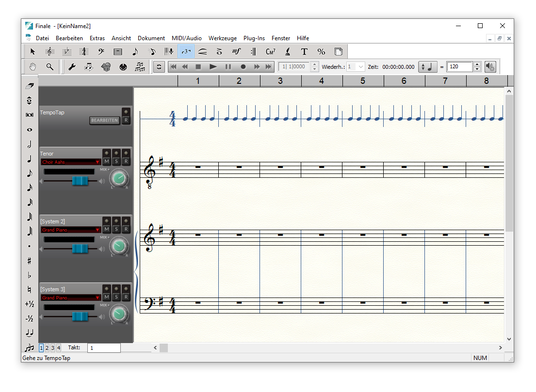536x392 pixels.
Task: Arm recording on [System 2] track
Action: point(126,229)
